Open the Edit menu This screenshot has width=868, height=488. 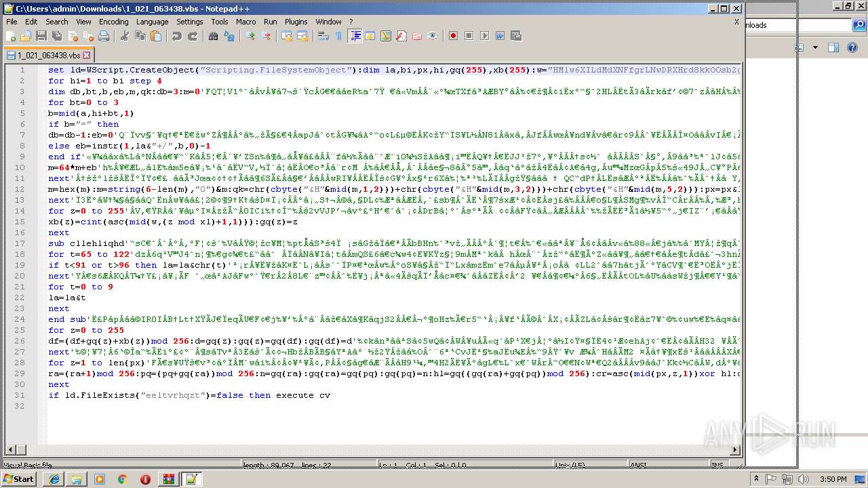(x=31, y=22)
